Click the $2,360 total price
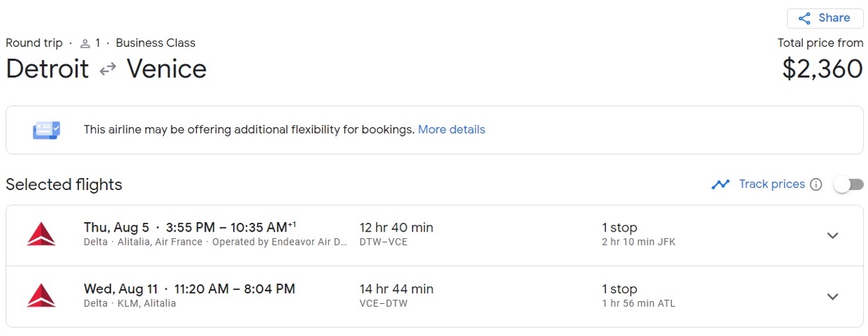Screen dimensions: 868x336 click(822, 69)
